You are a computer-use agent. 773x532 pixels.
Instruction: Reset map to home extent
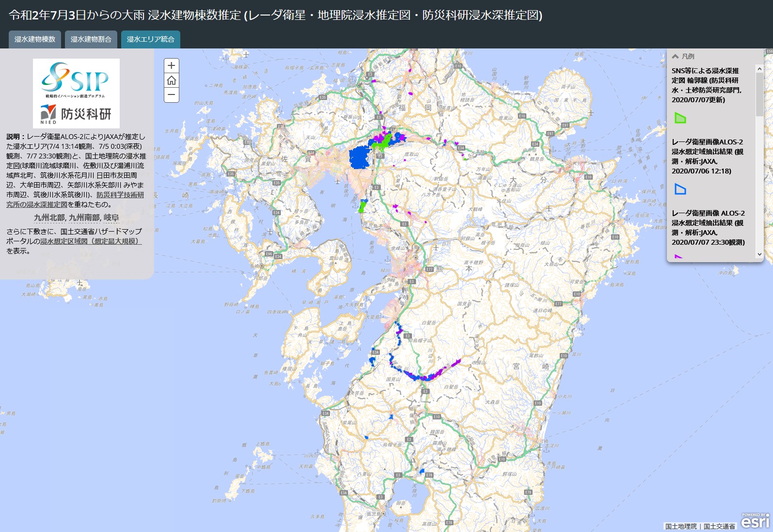[172, 80]
